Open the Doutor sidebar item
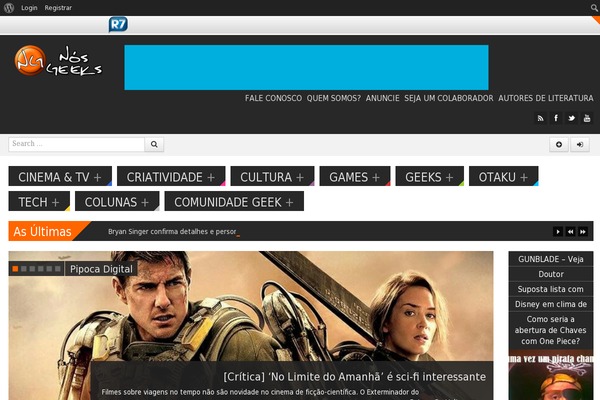The height and width of the screenshot is (400, 600). point(551,274)
